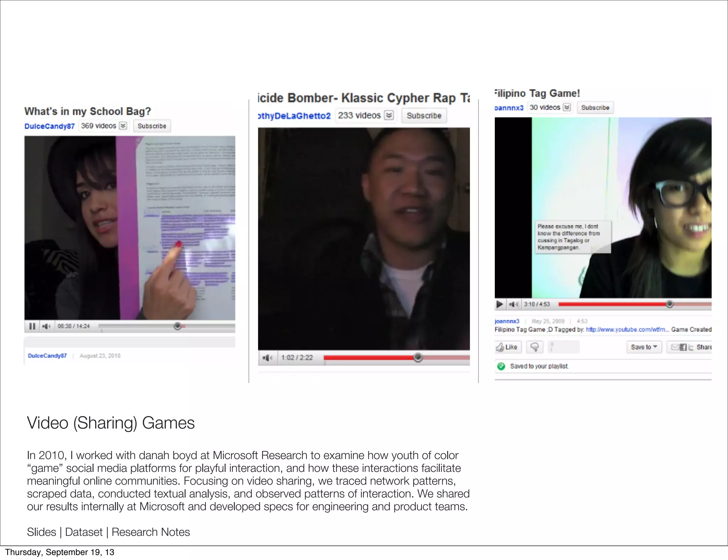The width and height of the screenshot is (728, 560).
Task: Pause the School Bag video
Action: 32,326
